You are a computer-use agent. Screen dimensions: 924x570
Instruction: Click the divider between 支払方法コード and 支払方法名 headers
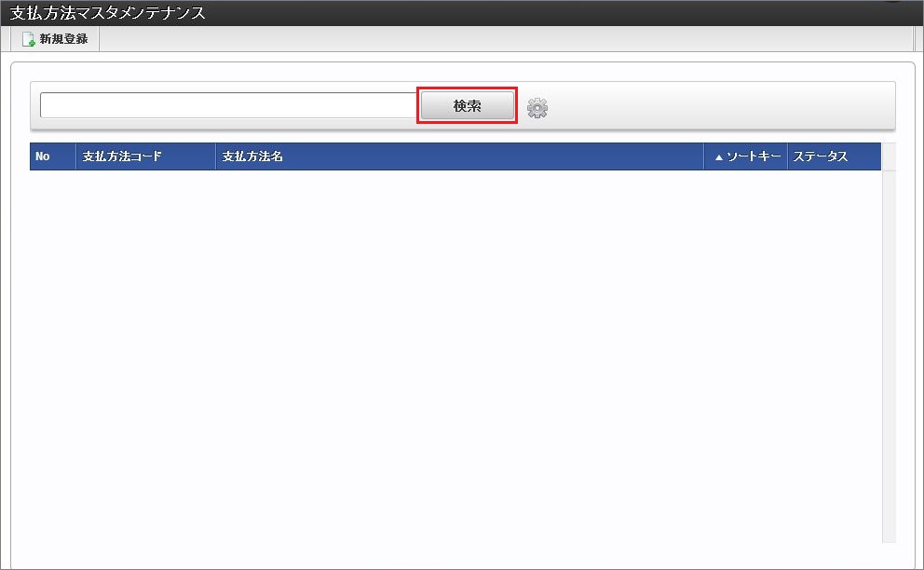pyautogui.click(x=216, y=156)
